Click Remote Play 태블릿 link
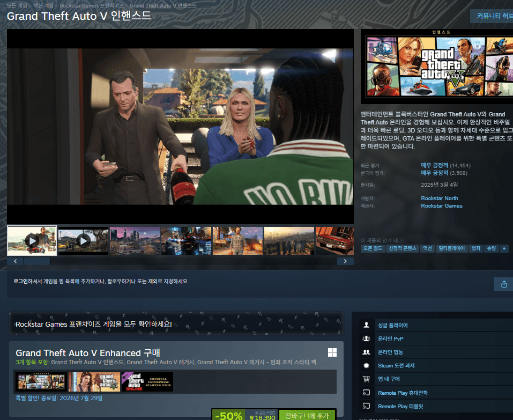513x420 pixels. (x=400, y=406)
